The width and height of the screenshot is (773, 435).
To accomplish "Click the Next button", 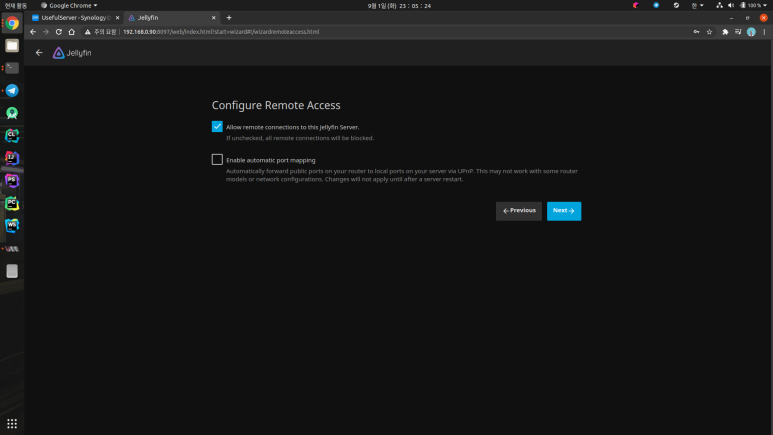I will point(563,211).
